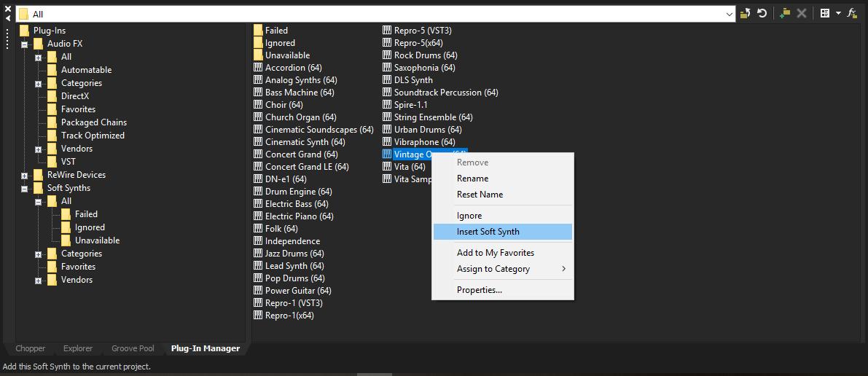Create a new plug-in folder
This screenshot has width=868, height=376.
click(785, 13)
